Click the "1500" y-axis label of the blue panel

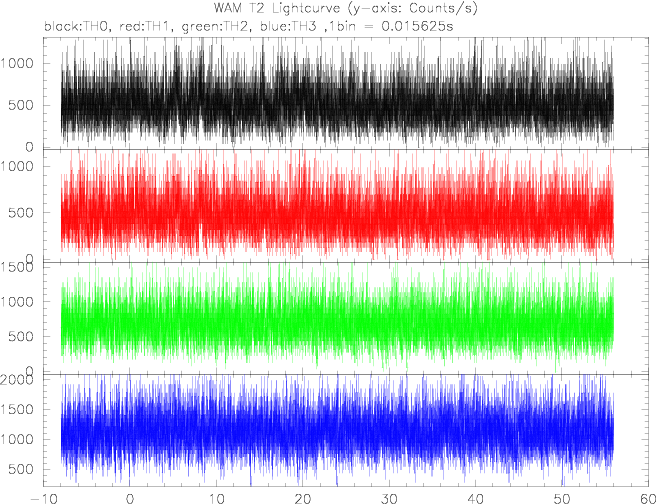tap(18, 409)
